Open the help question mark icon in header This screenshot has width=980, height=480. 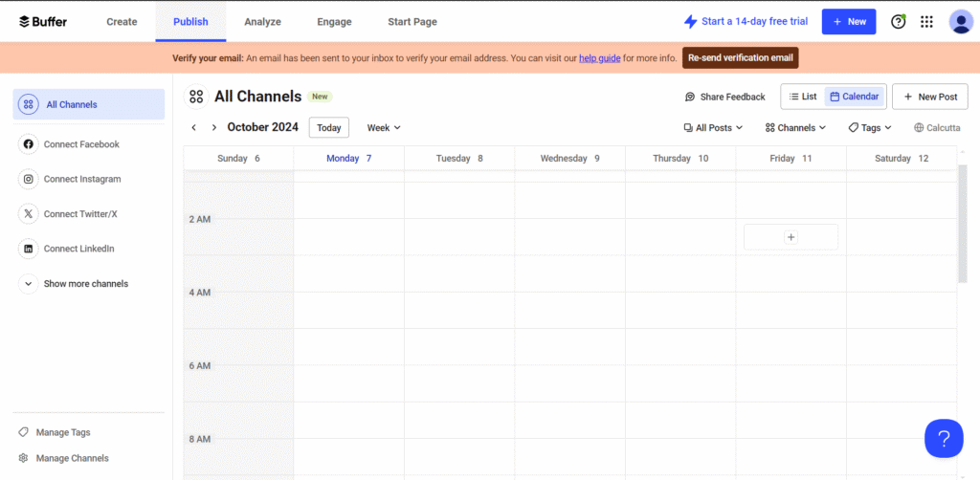tap(898, 21)
